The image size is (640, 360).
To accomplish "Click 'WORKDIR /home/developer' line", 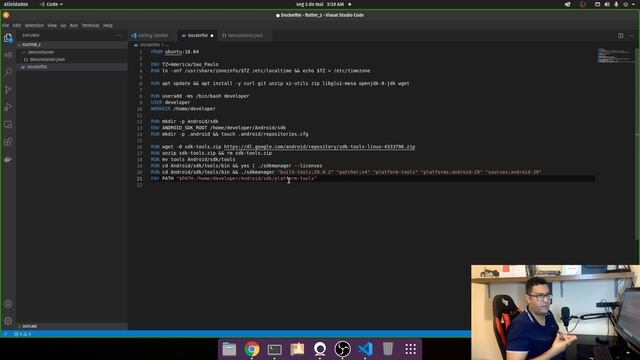I will (183, 109).
